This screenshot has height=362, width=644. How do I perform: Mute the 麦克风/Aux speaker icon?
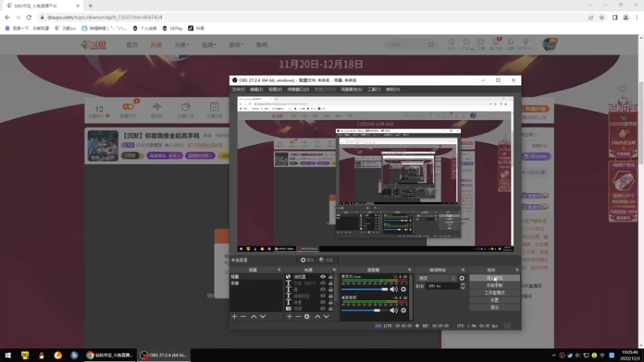(x=394, y=290)
